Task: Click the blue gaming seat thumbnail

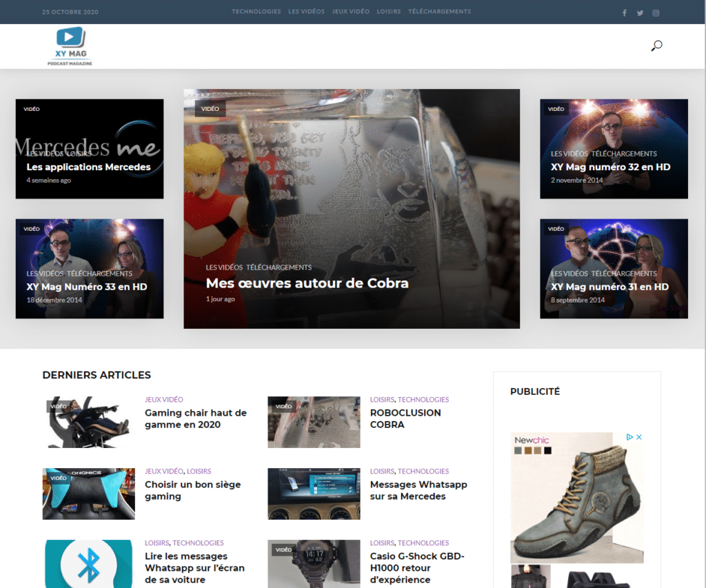Action: click(89, 494)
